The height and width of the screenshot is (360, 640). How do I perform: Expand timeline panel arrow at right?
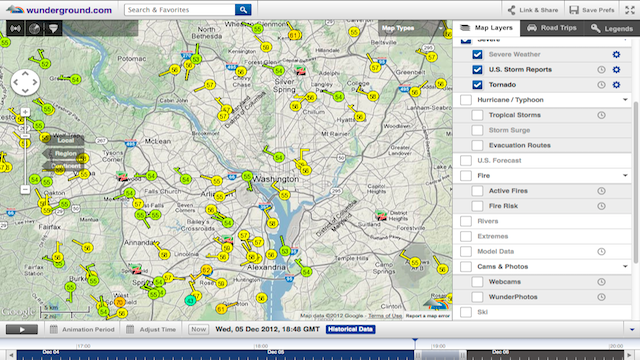pyautogui.click(x=632, y=329)
